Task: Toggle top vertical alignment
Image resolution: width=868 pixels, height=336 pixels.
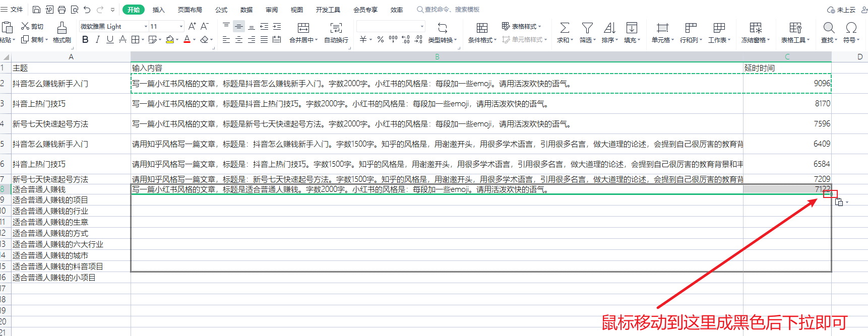Action: point(226,26)
